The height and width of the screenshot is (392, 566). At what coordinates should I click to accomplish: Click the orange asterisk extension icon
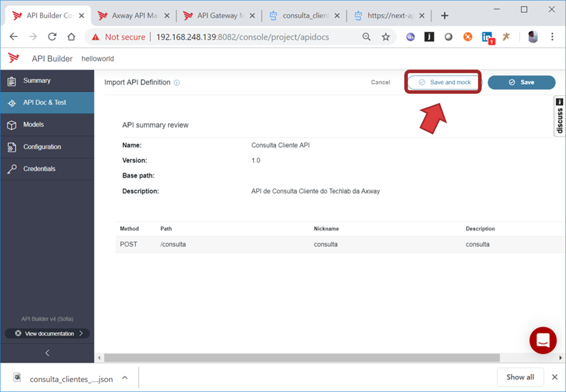[x=506, y=36]
